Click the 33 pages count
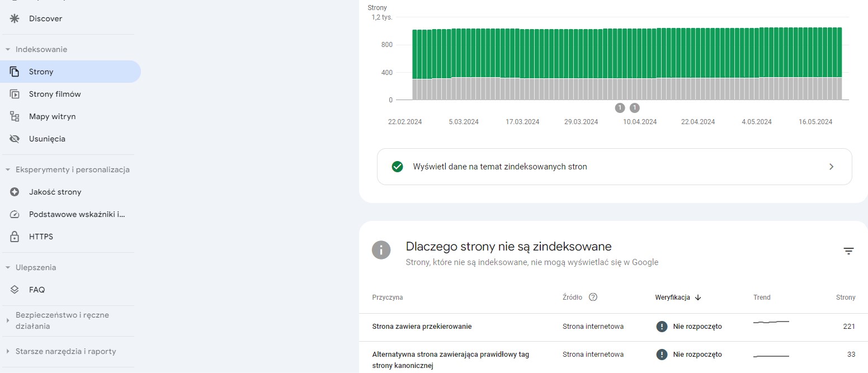This screenshot has height=373, width=868. pyautogui.click(x=851, y=354)
